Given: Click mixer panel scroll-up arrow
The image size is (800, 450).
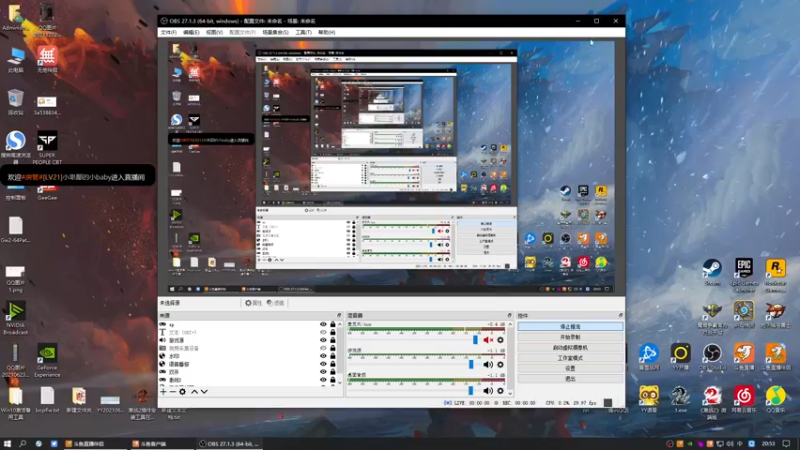Looking at the screenshot, I should (510, 324).
